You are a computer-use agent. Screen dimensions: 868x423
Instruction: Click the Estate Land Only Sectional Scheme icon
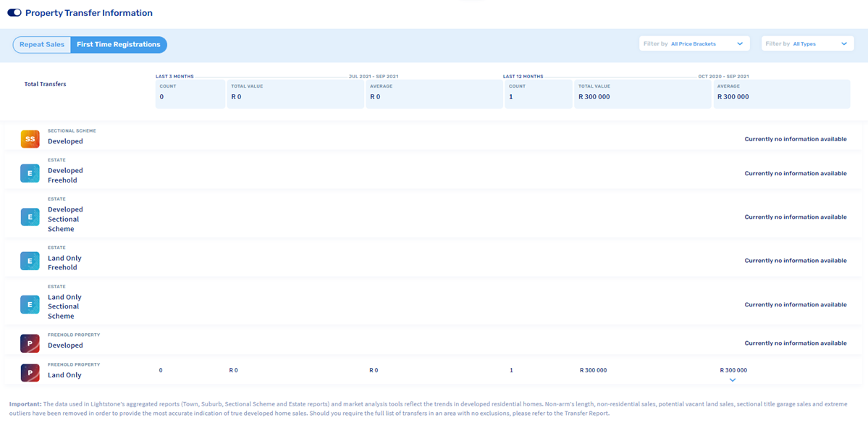pyautogui.click(x=30, y=305)
